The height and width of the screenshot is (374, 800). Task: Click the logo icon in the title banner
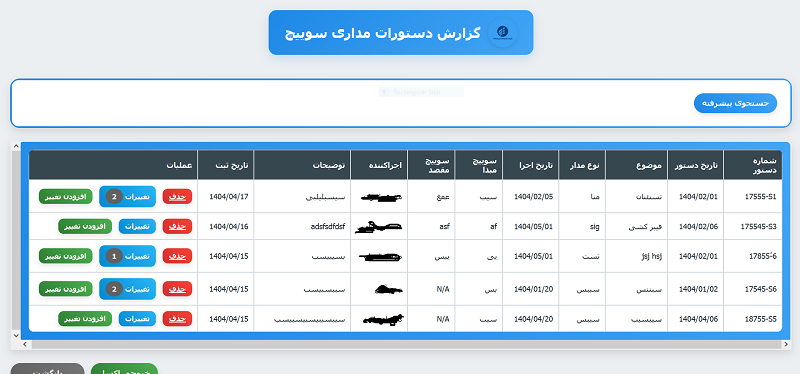(x=503, y=33)
